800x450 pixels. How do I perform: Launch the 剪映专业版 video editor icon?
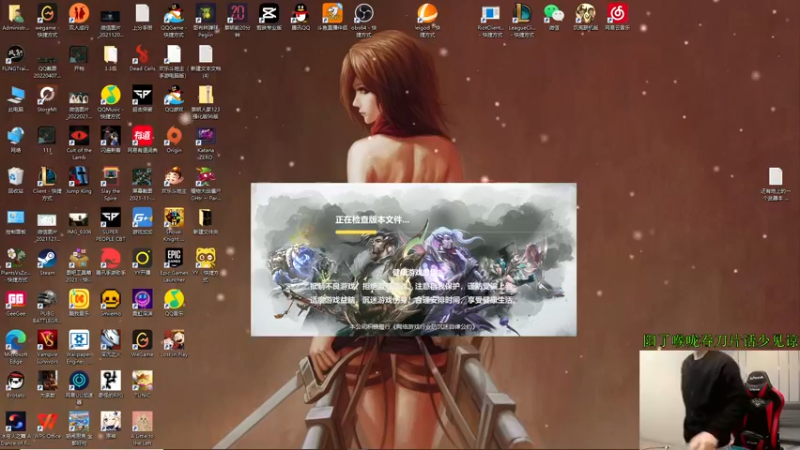[x=268, y=14]
